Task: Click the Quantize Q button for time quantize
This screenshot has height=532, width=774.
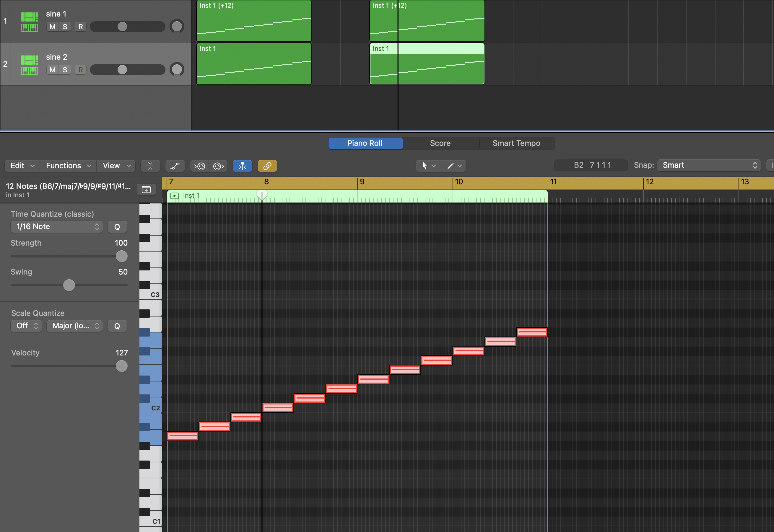Action: [116, 226]
